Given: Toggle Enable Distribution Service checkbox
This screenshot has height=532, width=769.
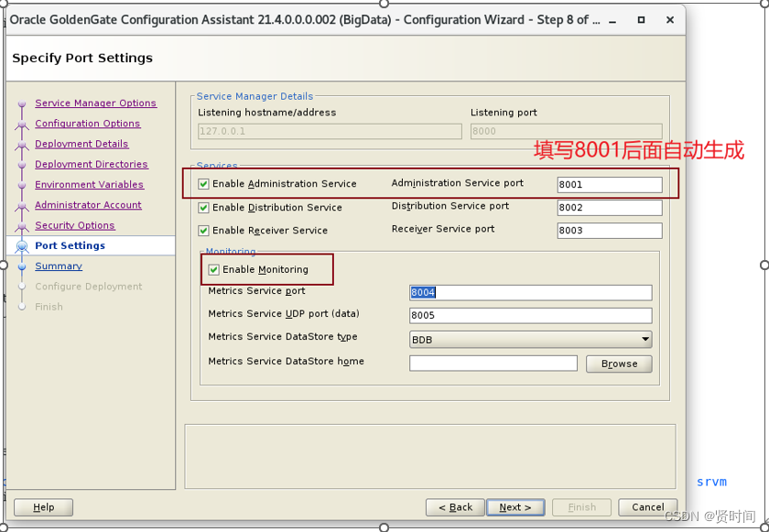Looking at the screenshot, I should [x=203, y=208].
